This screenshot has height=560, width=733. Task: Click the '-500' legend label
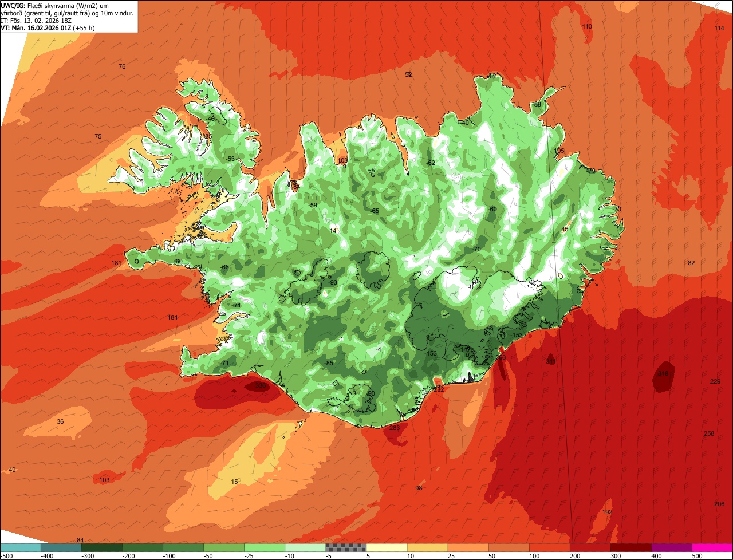[5, 556]
